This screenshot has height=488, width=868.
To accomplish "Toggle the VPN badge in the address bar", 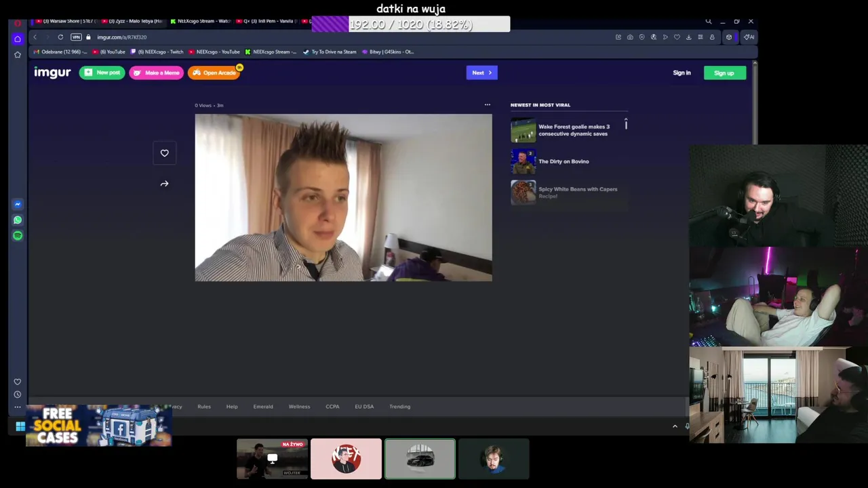I will click(x=76, y=37).
